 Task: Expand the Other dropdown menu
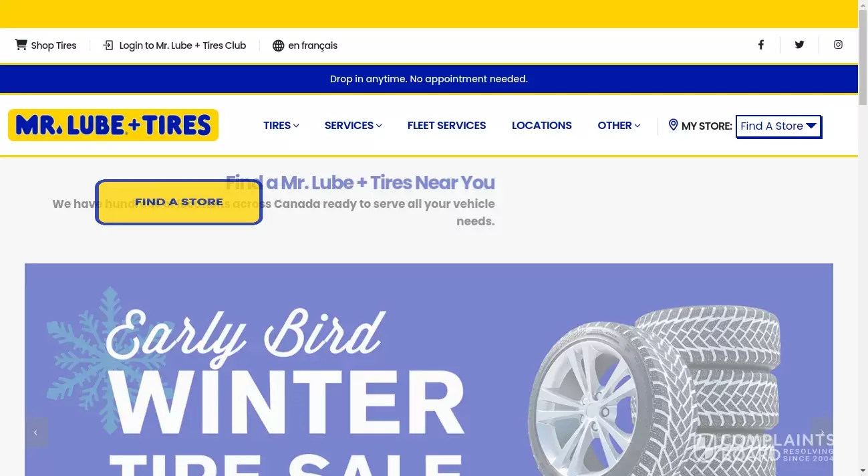click(619, 126)
